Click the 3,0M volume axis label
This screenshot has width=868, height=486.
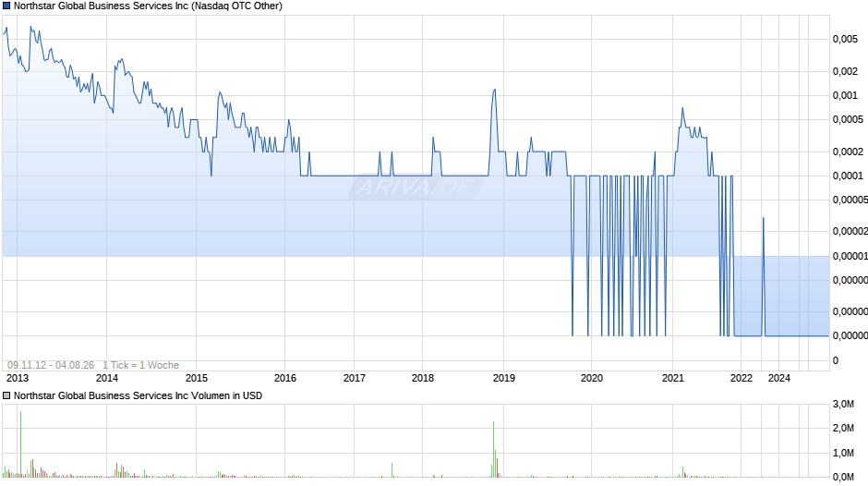click(844, 405)
